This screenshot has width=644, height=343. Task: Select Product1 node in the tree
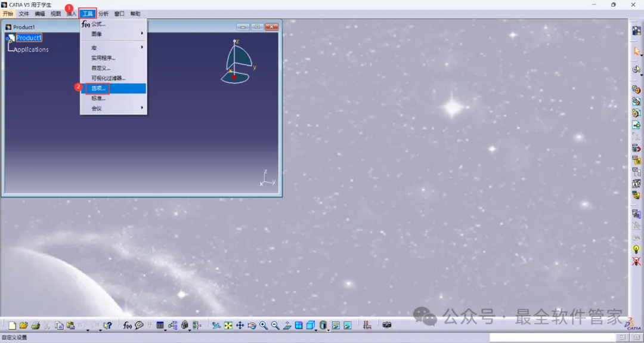point(29,38)
